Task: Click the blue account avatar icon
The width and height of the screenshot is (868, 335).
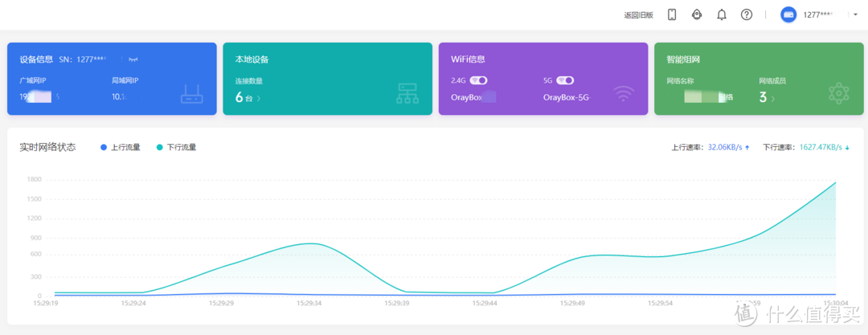Action: (x=788, y=15)
